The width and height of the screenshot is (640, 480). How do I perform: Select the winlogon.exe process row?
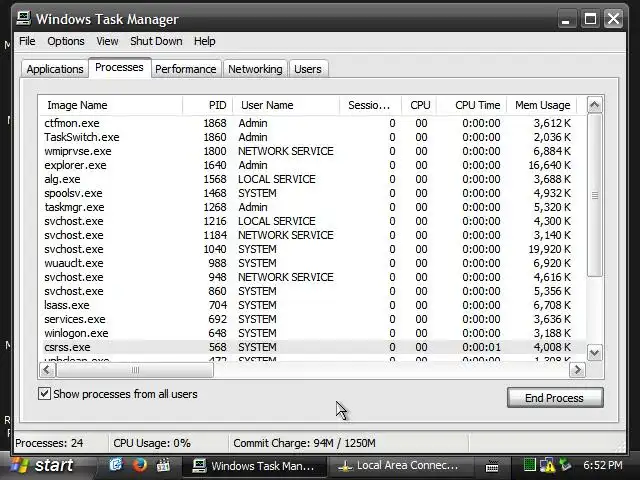[x=313, y=333]
